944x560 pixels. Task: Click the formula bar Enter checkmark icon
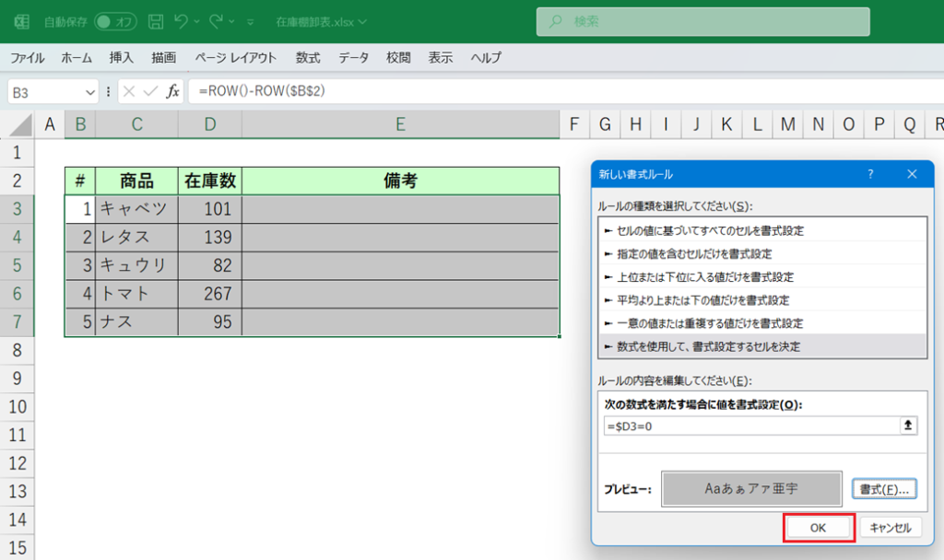150,91
